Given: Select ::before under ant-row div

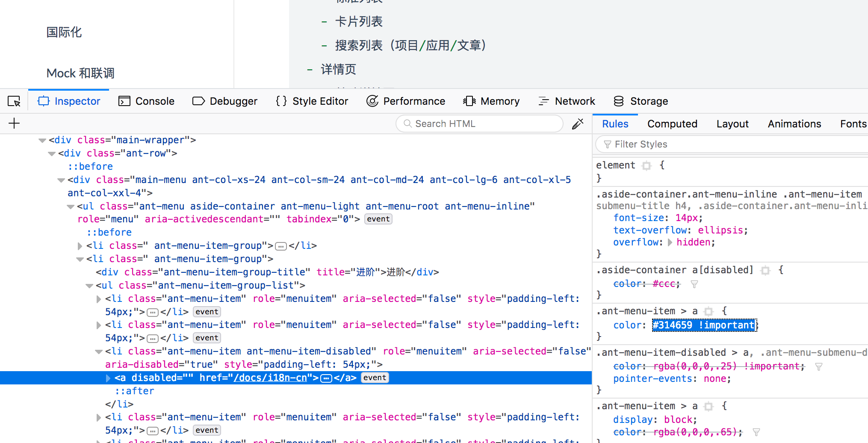Looking at the screenshot, I should pos(90,167).
